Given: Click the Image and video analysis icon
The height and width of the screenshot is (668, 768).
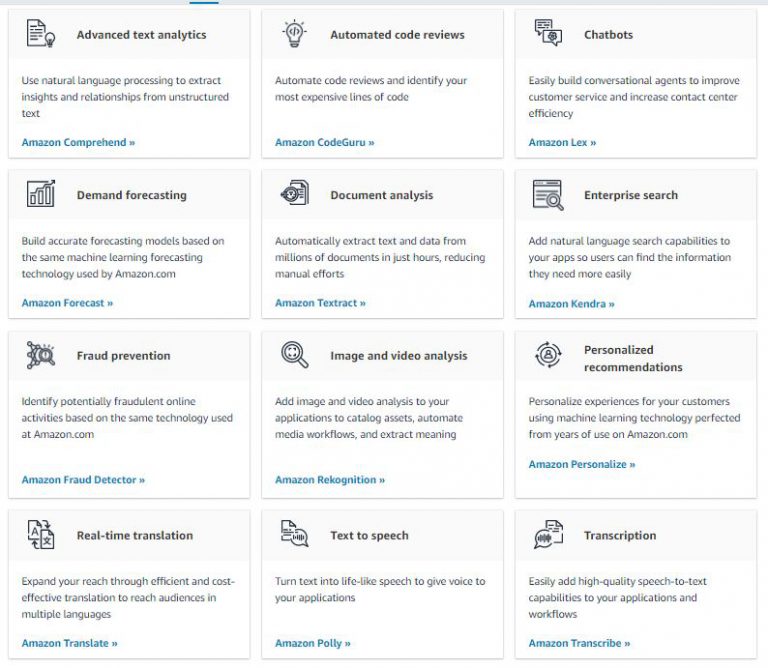Looking at the screenshot, I should point(294,354).
